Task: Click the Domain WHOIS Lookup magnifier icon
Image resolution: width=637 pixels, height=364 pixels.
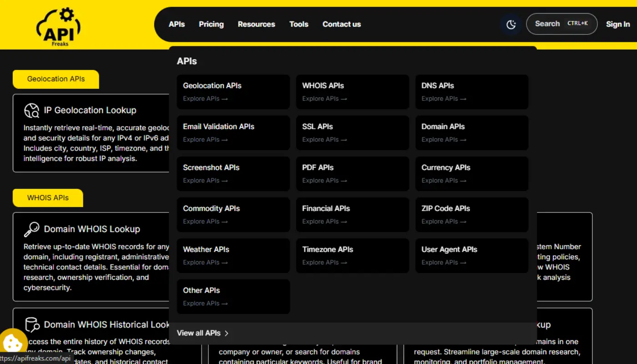Action: point(32,229)
